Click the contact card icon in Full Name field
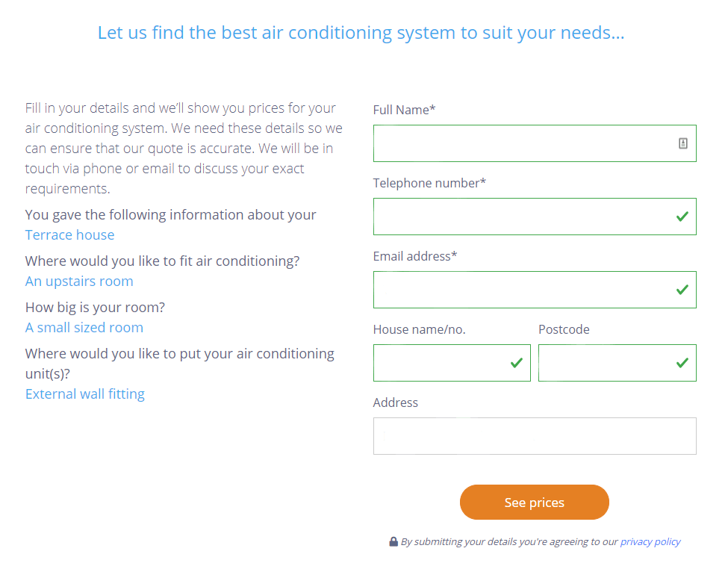728x566 pixels. pos(682,143)
